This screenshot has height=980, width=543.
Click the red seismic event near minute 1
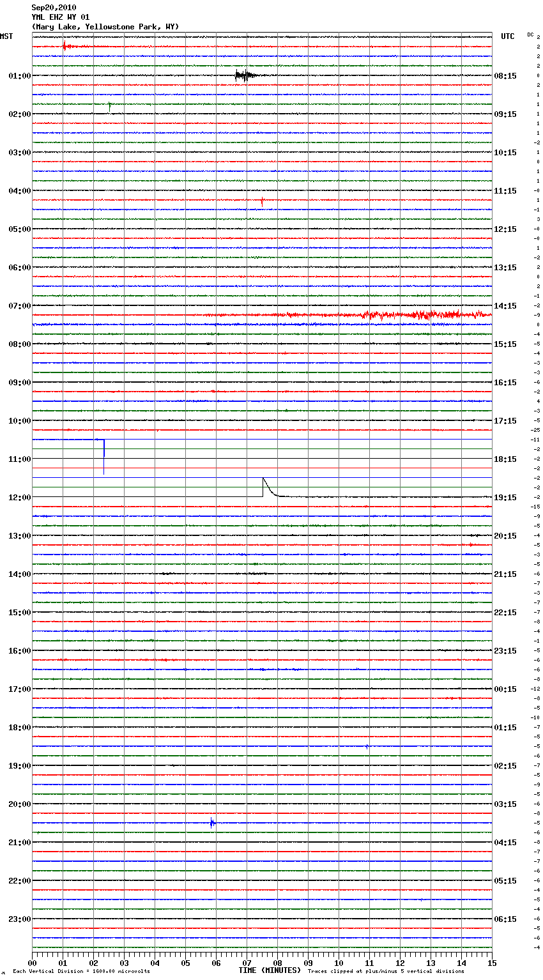66,46
